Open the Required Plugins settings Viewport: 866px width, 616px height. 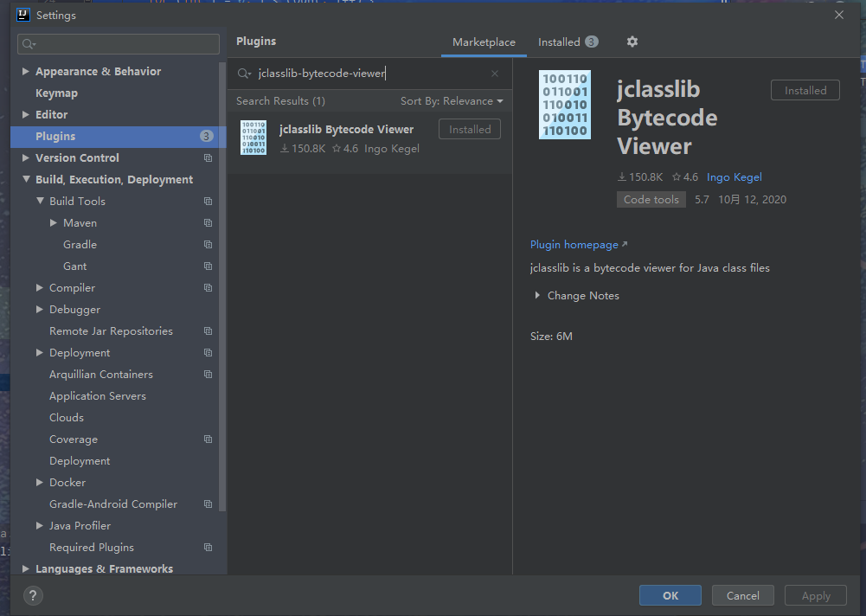[x=92, y=547]
